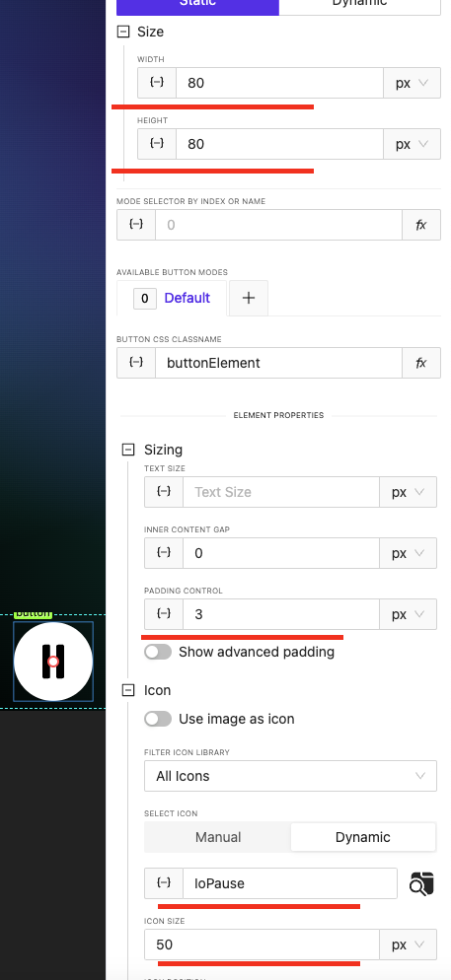Viewport: 451px width, 980px height.
Task: Select the Default button mode tab
Action: (172, 298)
